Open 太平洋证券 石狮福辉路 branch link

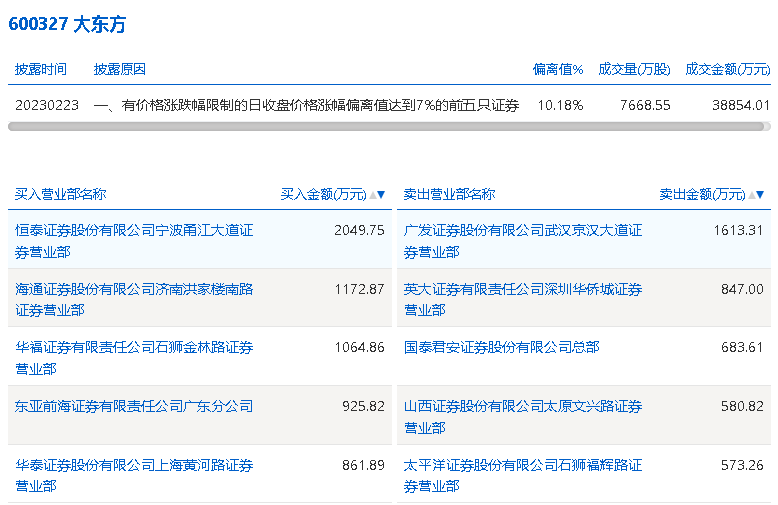523,475
